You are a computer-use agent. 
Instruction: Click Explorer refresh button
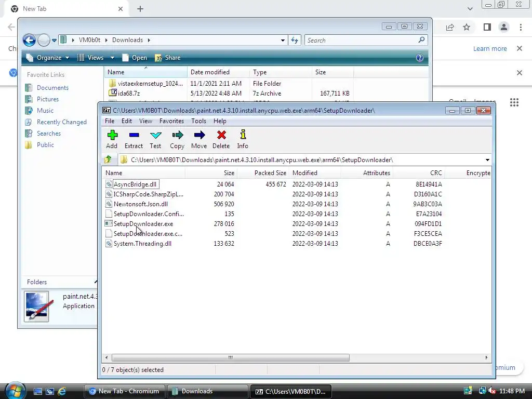click(295, 41)
